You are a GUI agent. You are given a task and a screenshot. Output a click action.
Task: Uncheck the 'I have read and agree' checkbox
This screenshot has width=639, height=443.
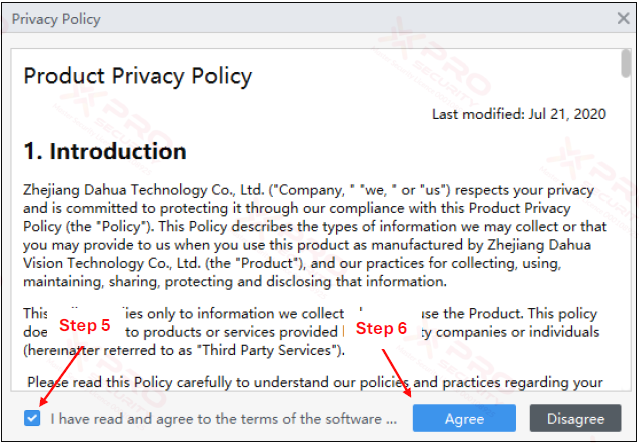pyautogui.click(x=32, y=418)
